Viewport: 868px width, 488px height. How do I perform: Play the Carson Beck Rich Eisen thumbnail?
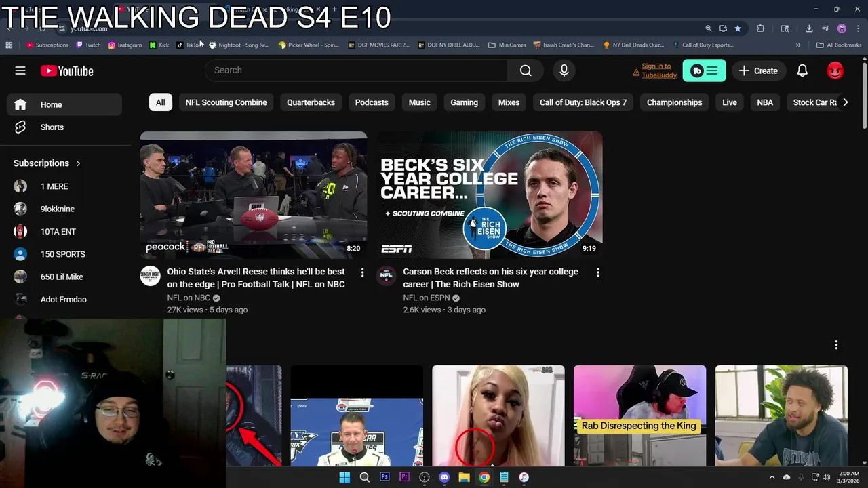pos(490,195)
